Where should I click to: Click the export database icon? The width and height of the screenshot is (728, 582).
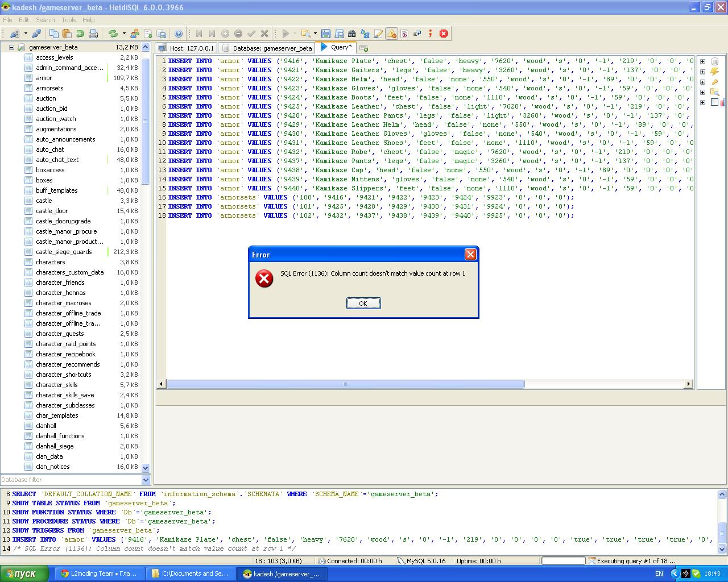161,34
